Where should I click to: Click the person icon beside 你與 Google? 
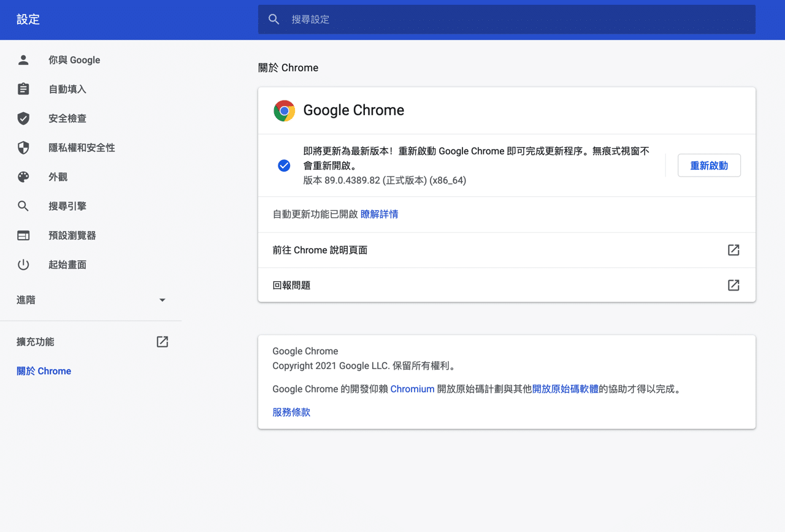23,60
